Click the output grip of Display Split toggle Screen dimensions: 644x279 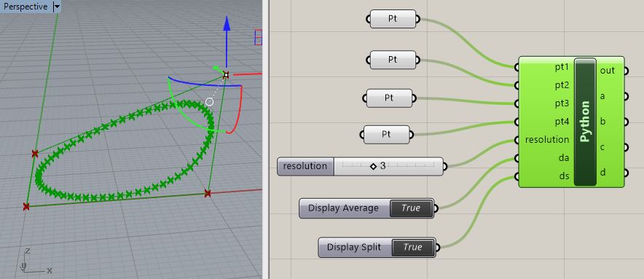pyautogui.click(x=437, y=248)
